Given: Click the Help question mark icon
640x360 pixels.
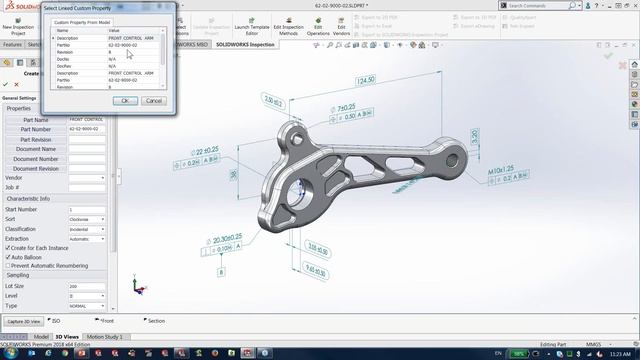Looking at the screenshot, I should point(596,6).
